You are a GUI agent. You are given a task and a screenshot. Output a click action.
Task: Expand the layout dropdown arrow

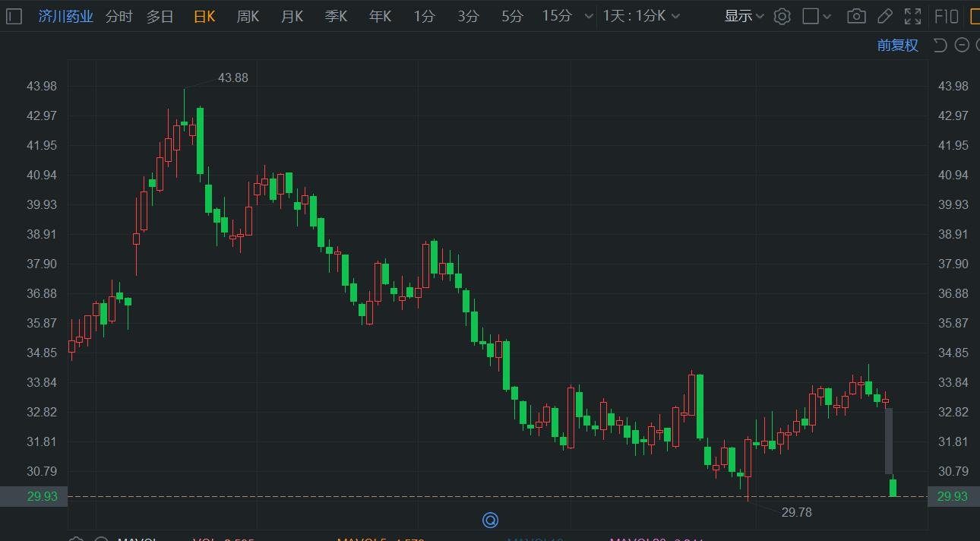tap(828, 16)
